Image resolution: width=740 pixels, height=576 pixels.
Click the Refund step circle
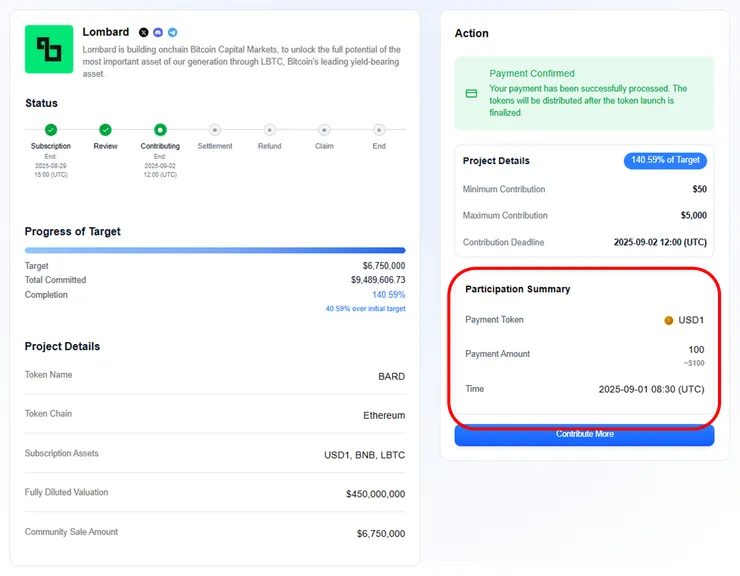point(269,129)
